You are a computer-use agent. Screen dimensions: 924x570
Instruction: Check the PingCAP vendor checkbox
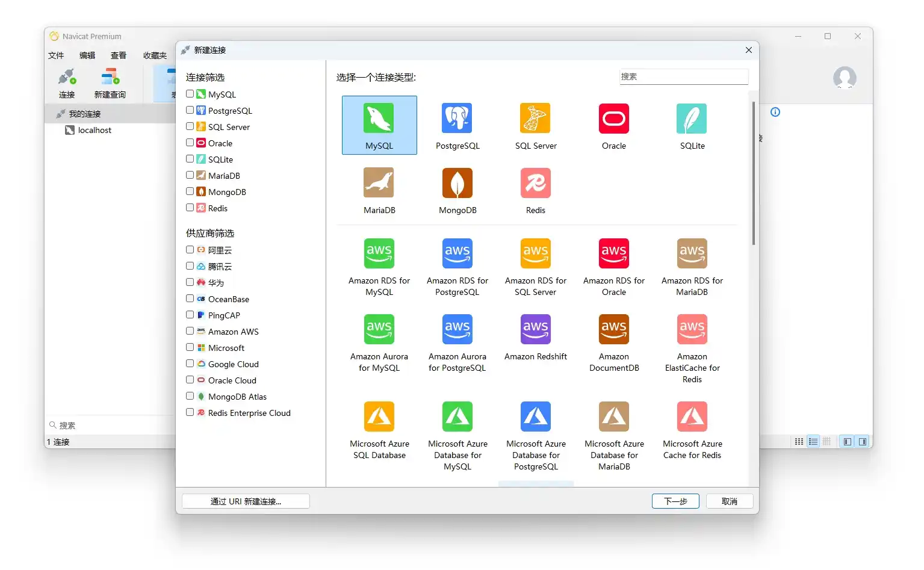click(190, 315)
